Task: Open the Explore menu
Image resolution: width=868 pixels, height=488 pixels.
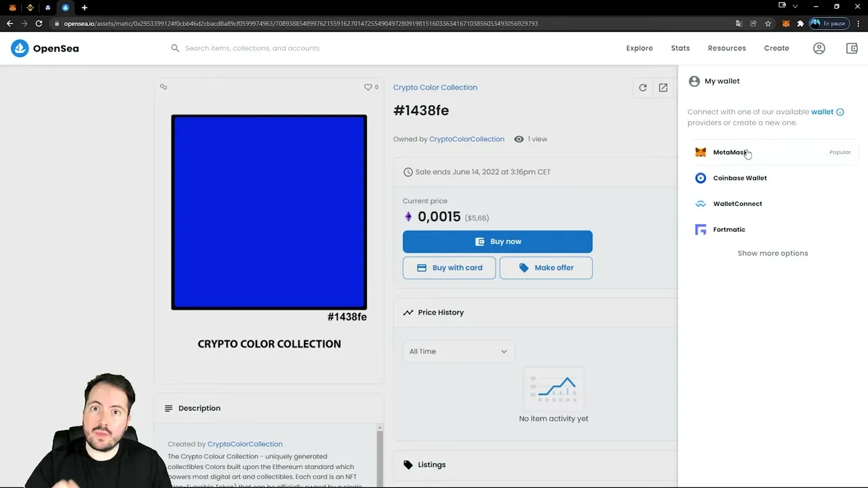Action: 639,48
